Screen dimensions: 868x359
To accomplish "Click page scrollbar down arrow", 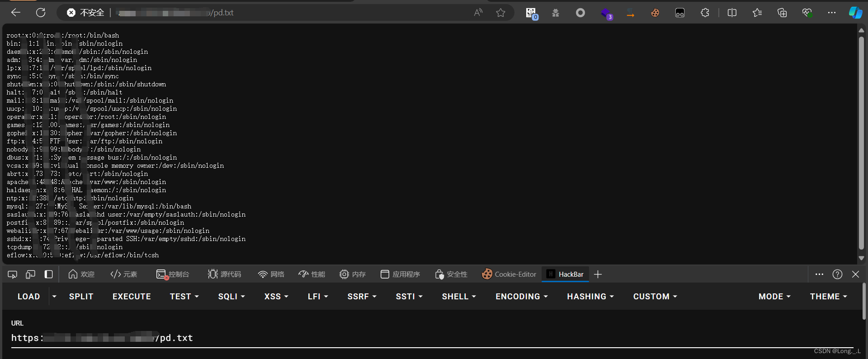I will point(861,258).
